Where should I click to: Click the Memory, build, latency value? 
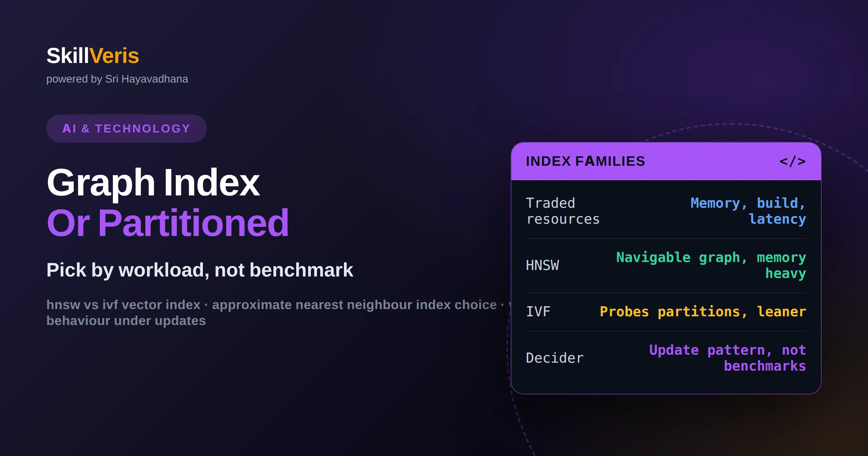point(748,211)
